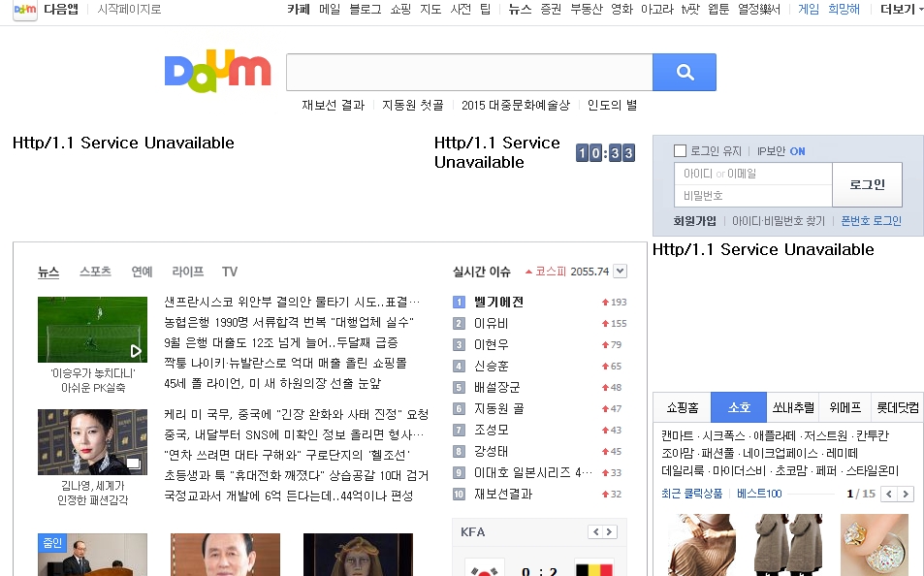Click suggested search 지동원 첫골
Viewport: 924px width, 576px height.
[412, 105]
